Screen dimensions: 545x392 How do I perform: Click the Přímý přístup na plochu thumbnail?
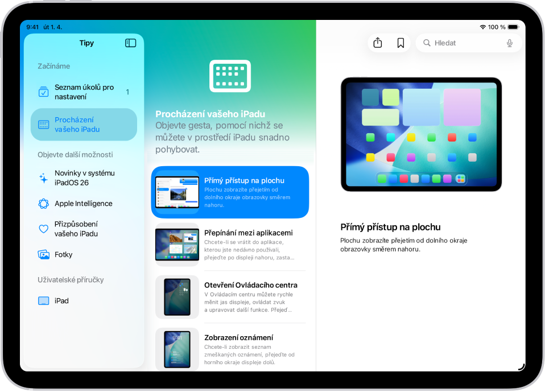click(x=177, y=192)
